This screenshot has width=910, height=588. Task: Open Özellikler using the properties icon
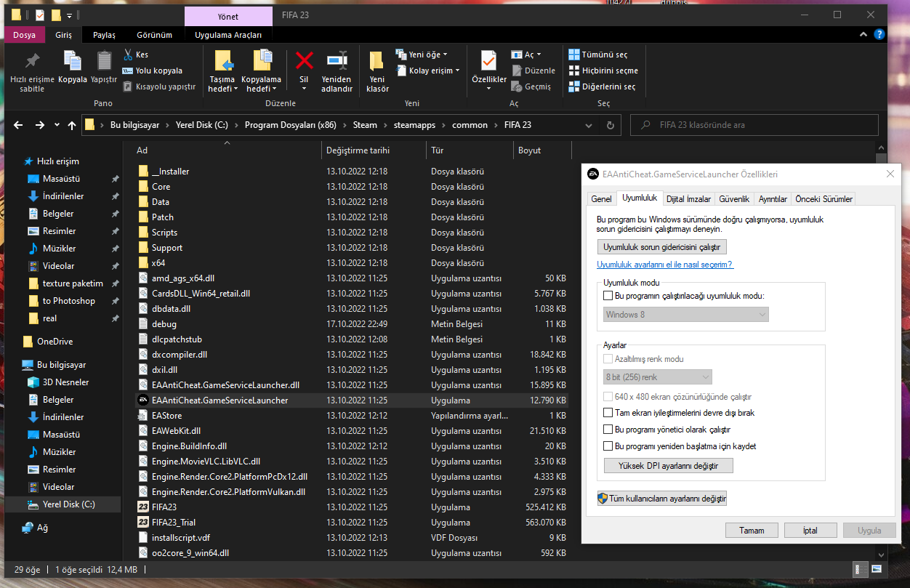(x=488, y=69)
